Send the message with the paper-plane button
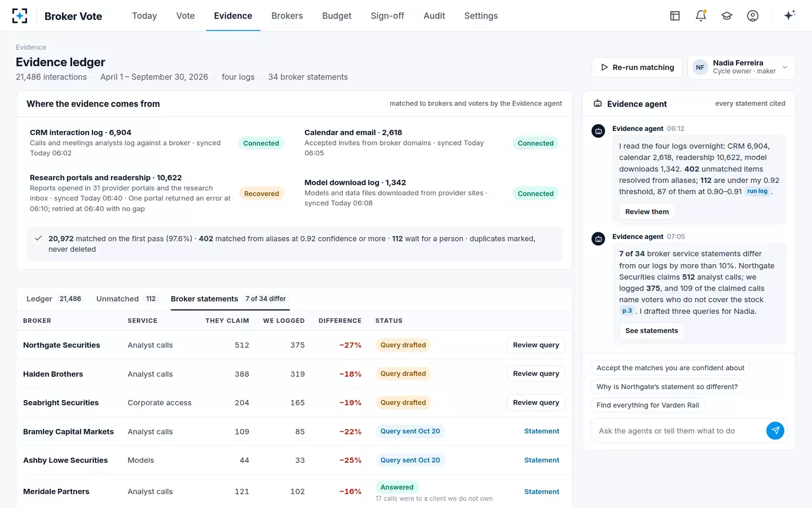812x508 pixels. click(x=775, y=431)
